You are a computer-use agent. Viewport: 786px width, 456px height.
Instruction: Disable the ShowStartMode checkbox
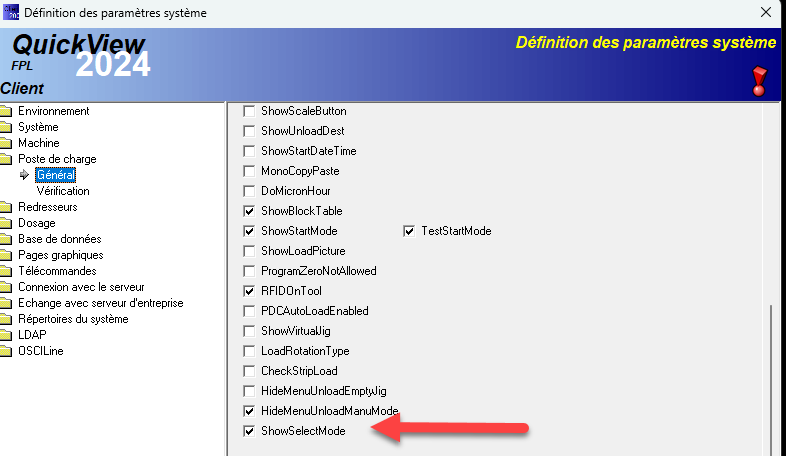249,231
